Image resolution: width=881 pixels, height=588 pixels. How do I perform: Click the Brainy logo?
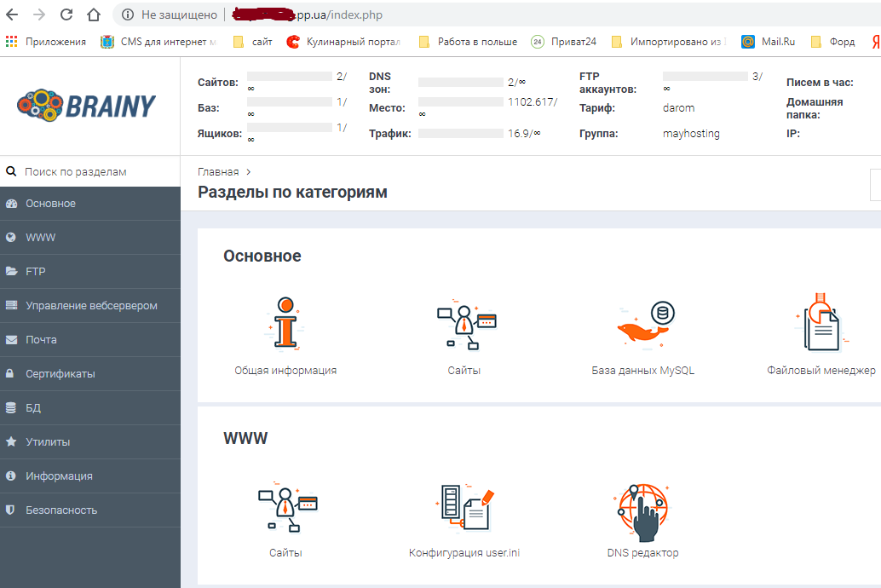(x=87, y=106)
